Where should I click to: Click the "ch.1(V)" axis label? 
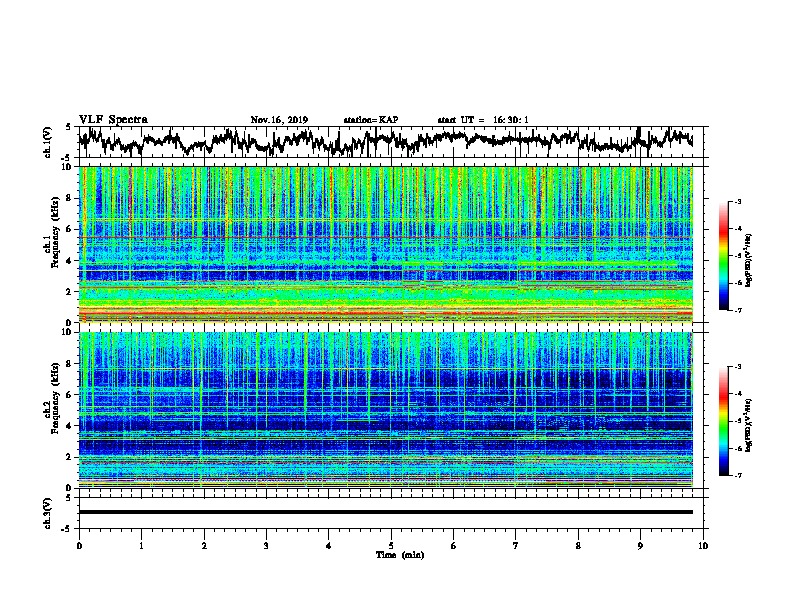click(47, 142)
